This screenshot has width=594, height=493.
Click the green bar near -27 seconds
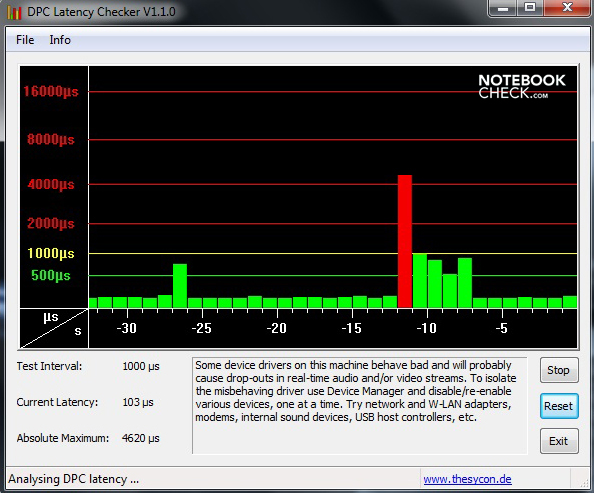[180, 286]
